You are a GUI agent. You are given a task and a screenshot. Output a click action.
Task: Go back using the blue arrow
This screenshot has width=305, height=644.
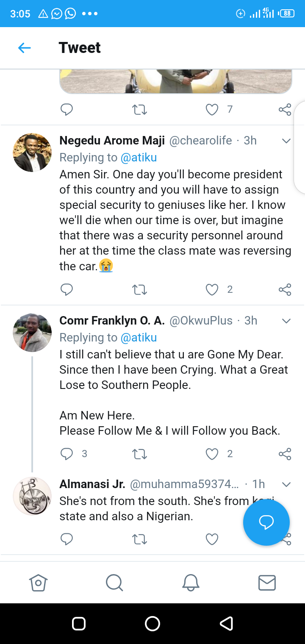click(x=25, y=48)
